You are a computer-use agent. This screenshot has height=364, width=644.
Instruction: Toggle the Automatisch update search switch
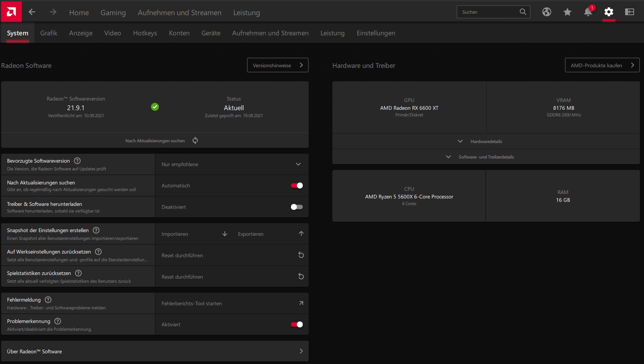(x=297, y=186)
